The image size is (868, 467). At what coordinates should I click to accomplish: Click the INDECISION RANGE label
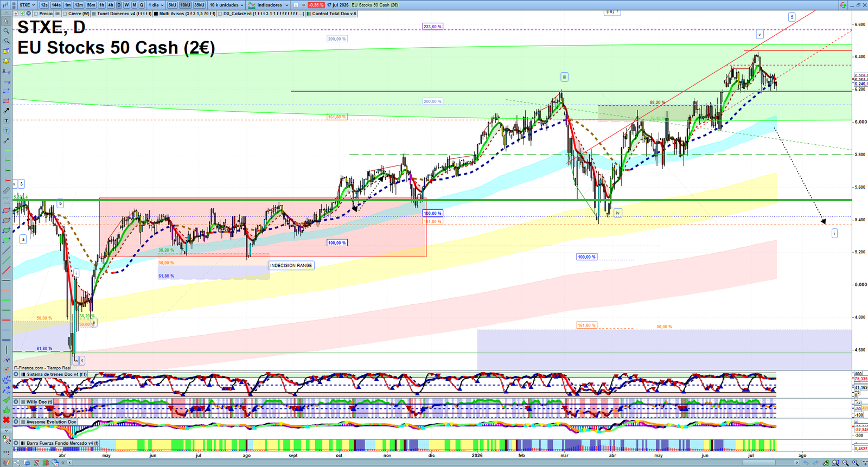click(x=291, y=266)
